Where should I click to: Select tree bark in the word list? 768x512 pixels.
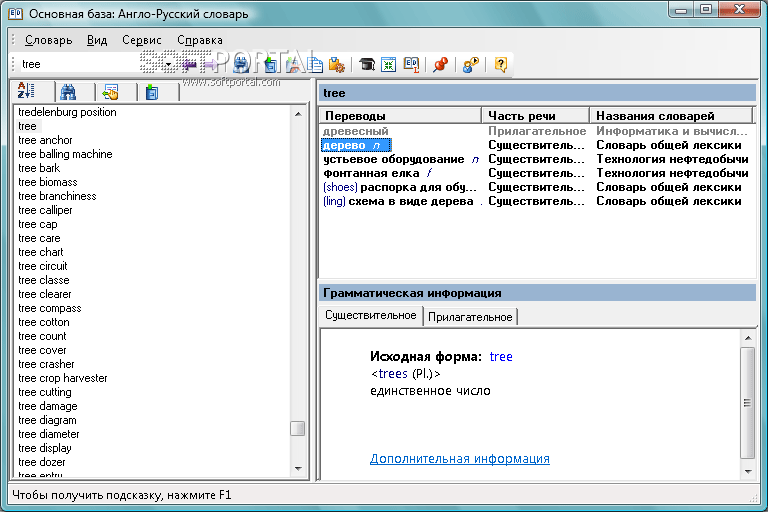(39, 168)
